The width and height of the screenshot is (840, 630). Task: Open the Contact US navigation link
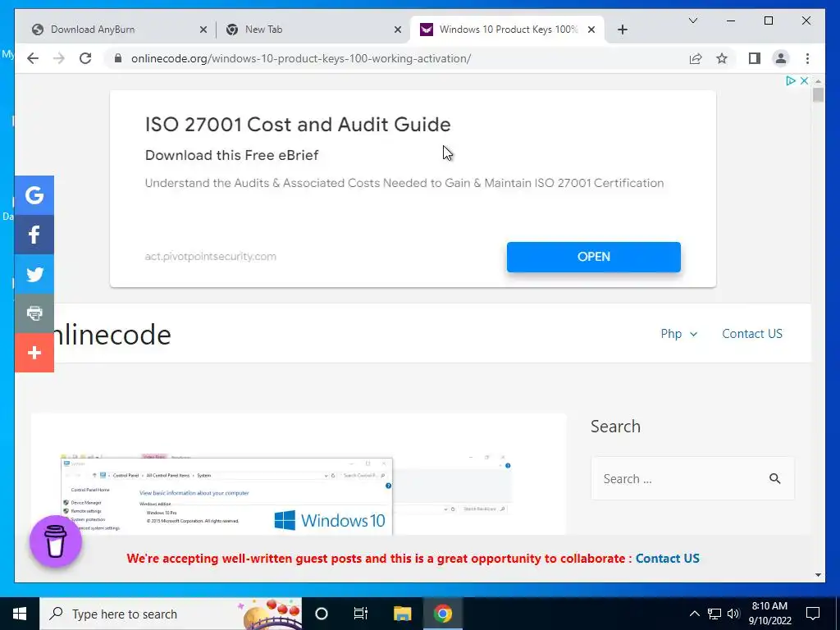[x=752, y=334]
